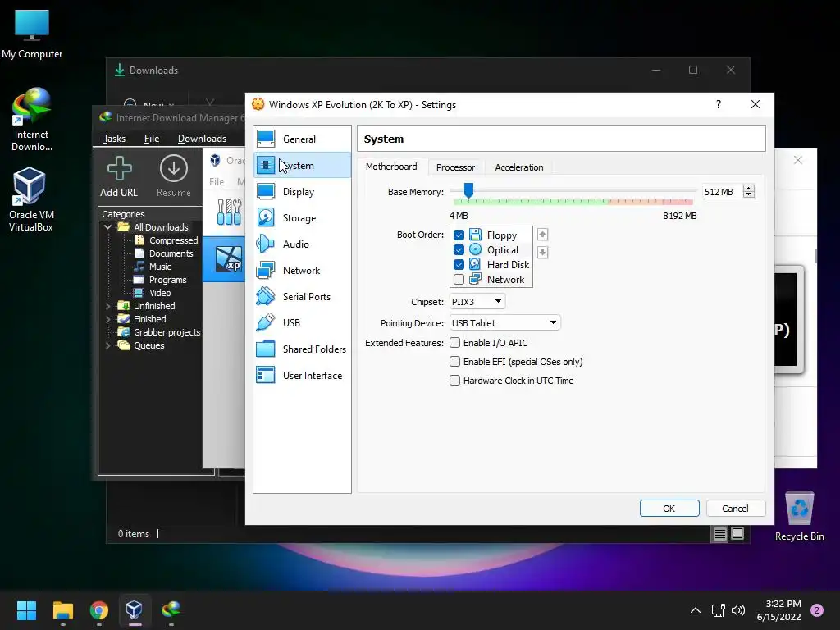Viewport: 840px width, 630px height.
Task: Open My Computer desktop icon
Action: point(32,34)
